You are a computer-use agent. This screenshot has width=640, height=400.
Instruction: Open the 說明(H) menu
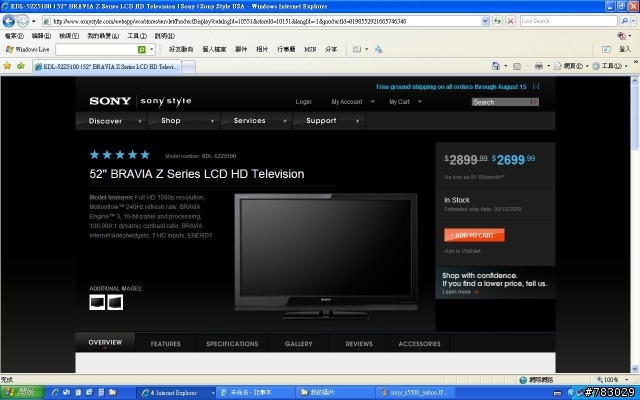164,36
